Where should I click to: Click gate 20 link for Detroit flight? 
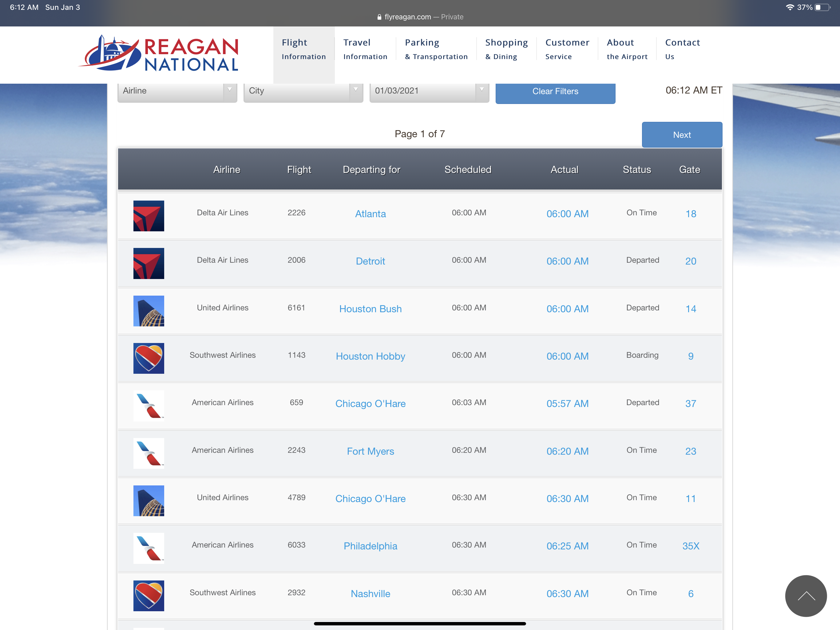pyautogui.click(x=691, y=261)
